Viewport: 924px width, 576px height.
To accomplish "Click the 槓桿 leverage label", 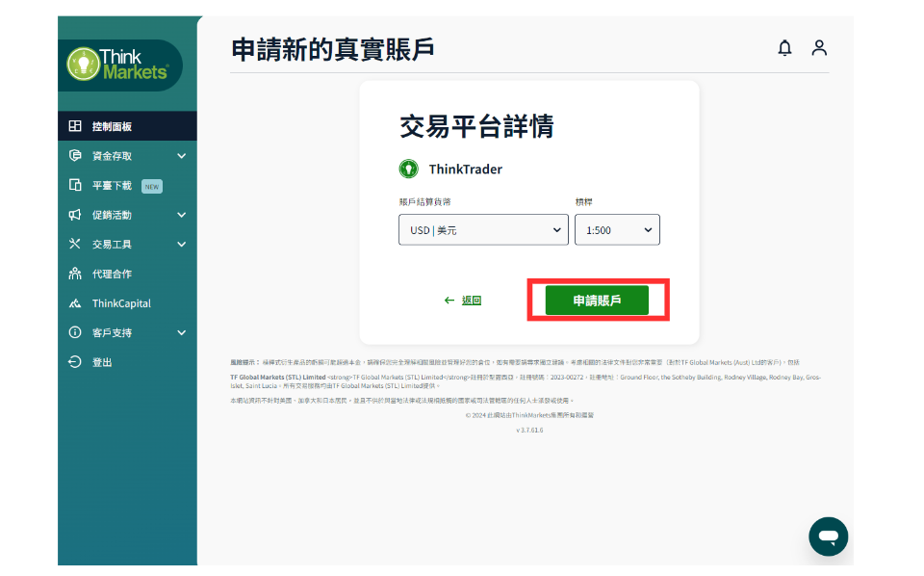I will coord(584,201).
